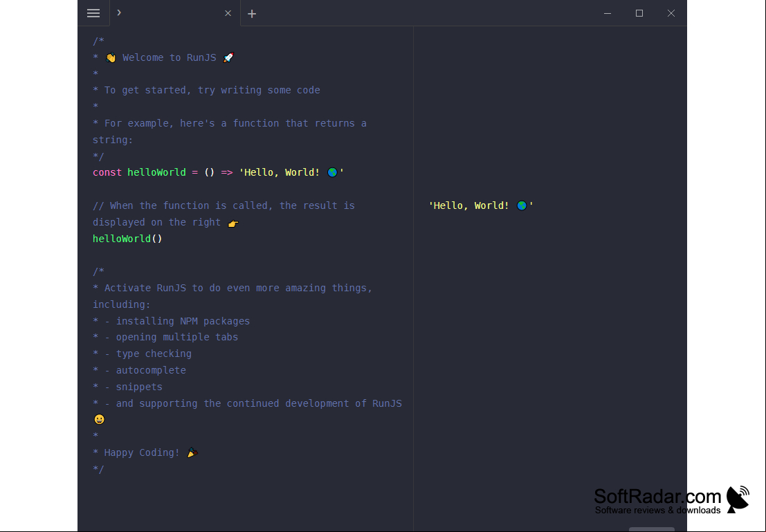The height and width of the screenshot is (532, 766).
Task: Minimize the RunJS window
Action: (608, 13)
